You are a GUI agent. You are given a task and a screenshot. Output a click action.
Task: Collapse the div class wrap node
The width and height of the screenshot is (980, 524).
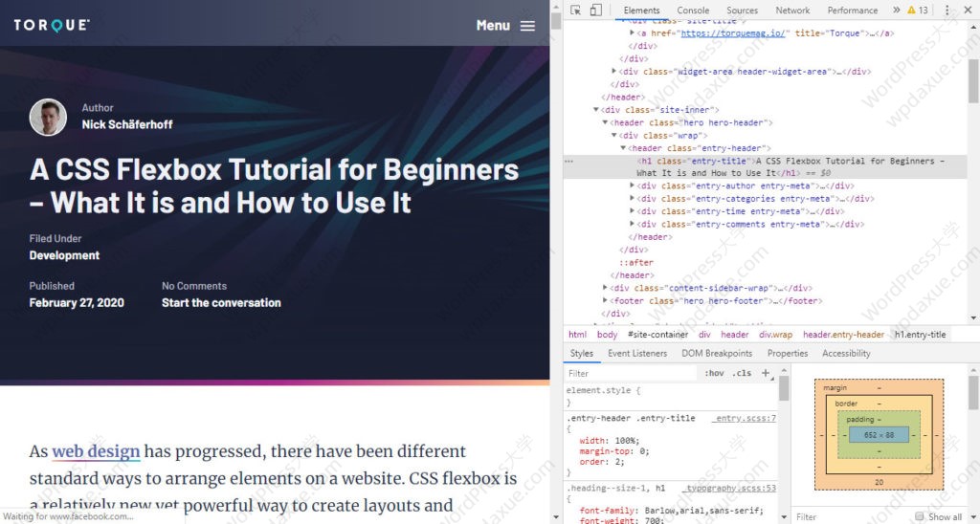(x=613, y=136)
